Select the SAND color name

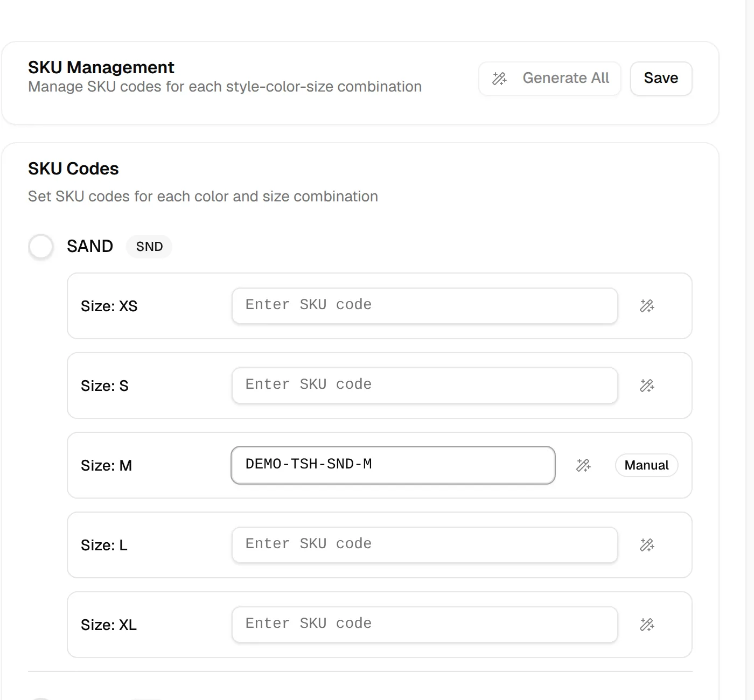pos(90,247)
